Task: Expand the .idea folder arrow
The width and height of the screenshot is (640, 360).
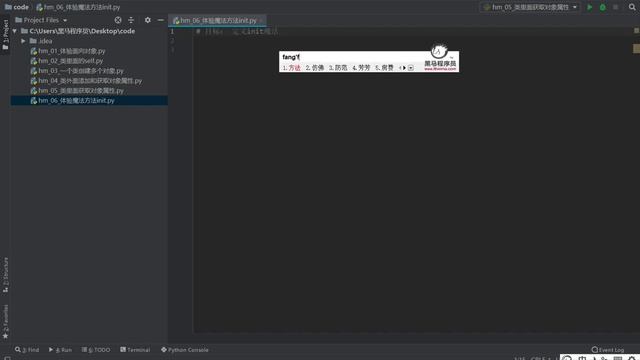Action: [x=23, y=41]
